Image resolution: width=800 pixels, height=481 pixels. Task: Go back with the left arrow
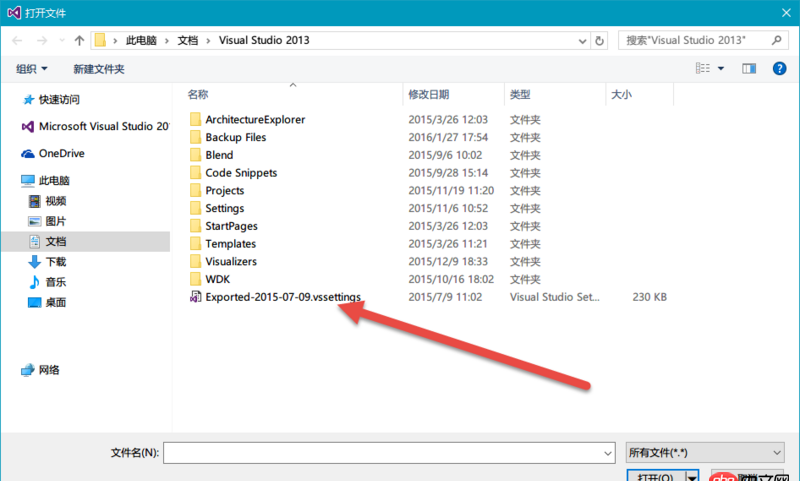[17, 40]
